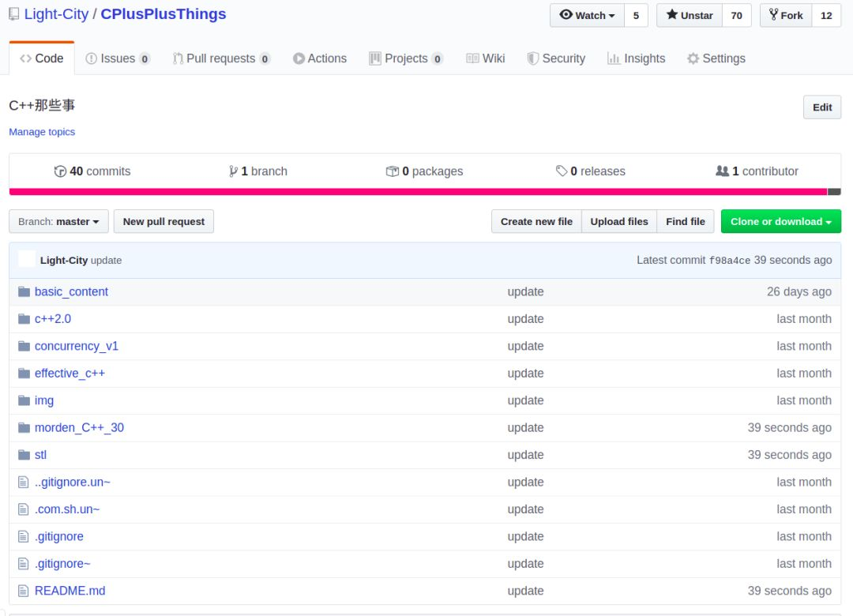Image resolution: width=853 pixels, height=616 pixels.
Task: Go to the Actions tab
Action: point(320,58)
